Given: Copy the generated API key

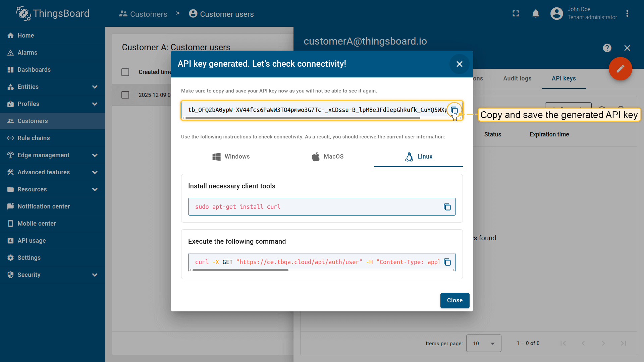Looking at the screenshot, I should [x=454, y=110].
